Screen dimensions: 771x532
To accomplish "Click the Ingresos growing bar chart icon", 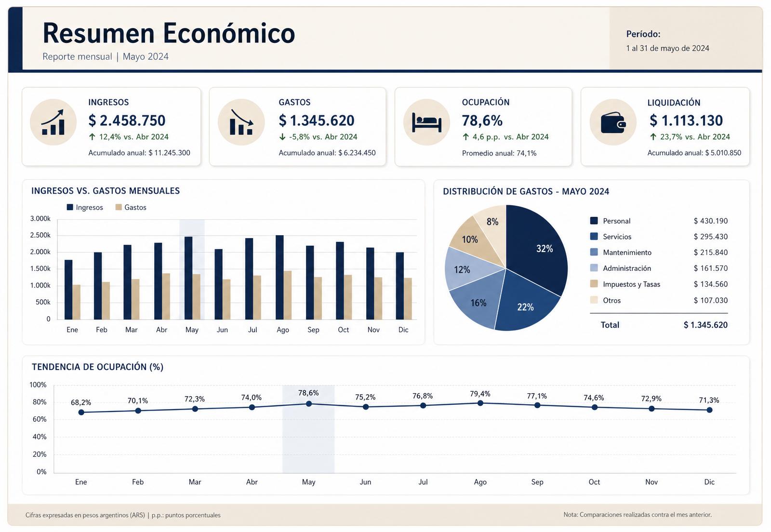I will point(53,122).
